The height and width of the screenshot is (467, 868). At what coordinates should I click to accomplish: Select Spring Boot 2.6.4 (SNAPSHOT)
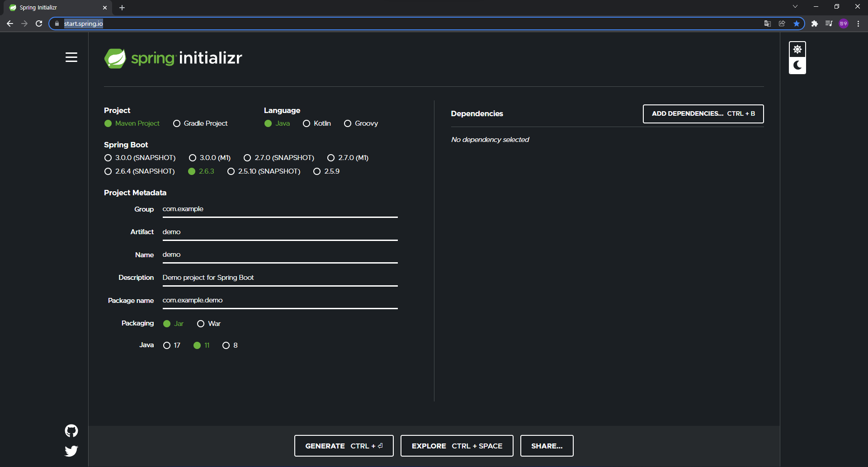[139, 171]
